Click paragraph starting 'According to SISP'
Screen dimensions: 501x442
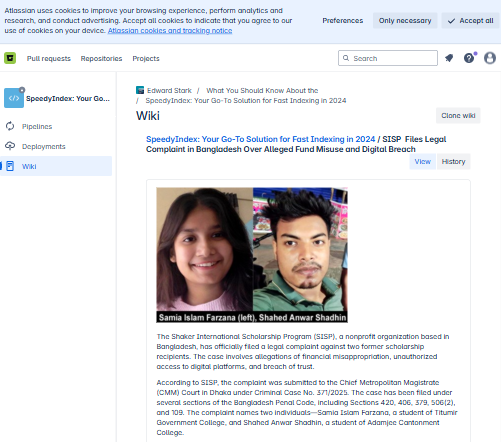pyautogui.click(x=307, y=407)
